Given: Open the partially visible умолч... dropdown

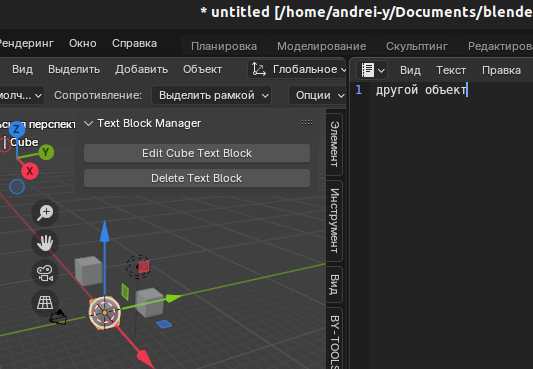Looking at the screenshot, I should [x=21, y=95].
